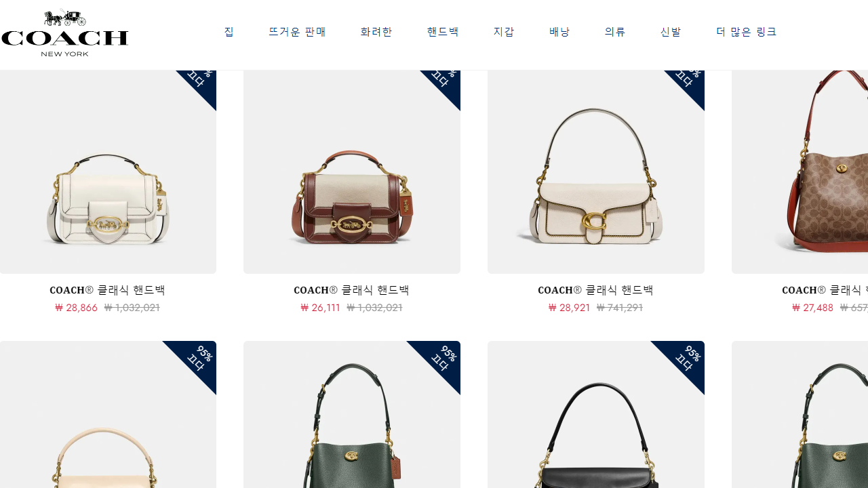Open the 의류 menu
The image size is (868, 488).
pyautogui.click(x=615, y=32)
